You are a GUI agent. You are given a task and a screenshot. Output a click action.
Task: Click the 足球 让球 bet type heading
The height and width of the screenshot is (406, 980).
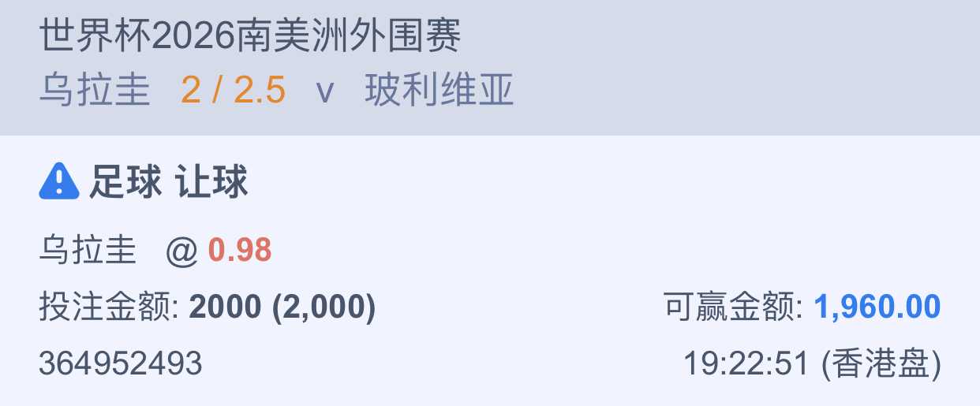168,182
